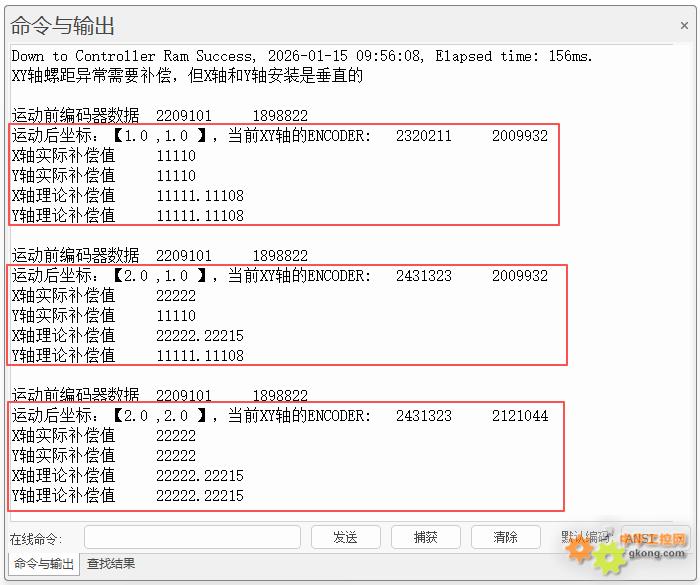Image resolution: width=700 pixels, height=585 pixels.
Task: Click the panel title 命令与输出 header
Action: tap(63, 25)
